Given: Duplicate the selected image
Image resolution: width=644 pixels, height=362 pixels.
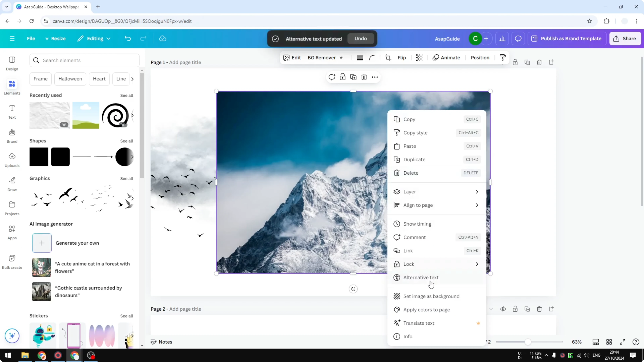Looking at the screenshot, I should click(353, 77).
